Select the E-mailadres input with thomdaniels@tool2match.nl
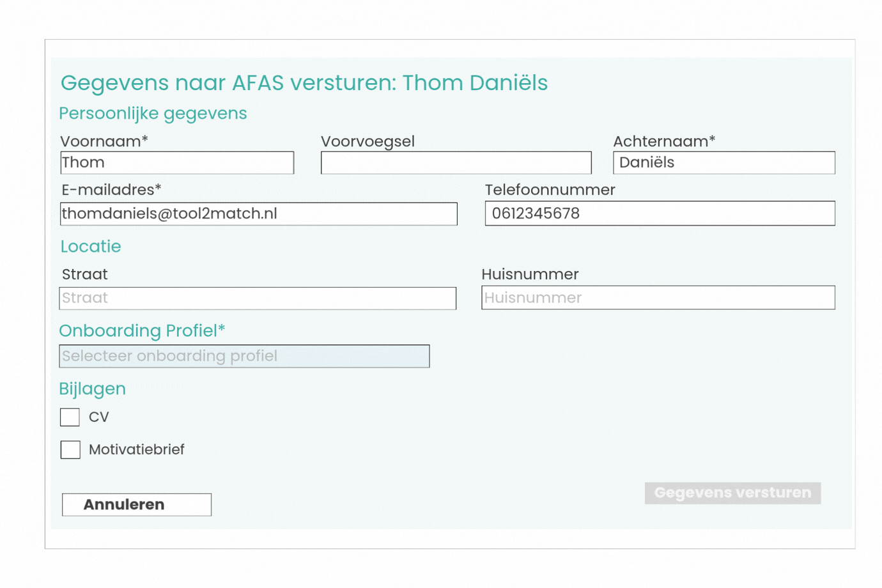The image size is (882, 588). point(258,214)
